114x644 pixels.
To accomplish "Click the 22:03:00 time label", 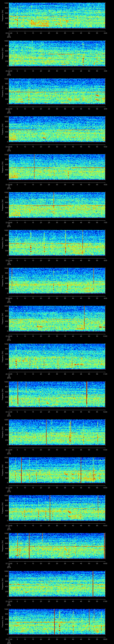I will [9, 109].
